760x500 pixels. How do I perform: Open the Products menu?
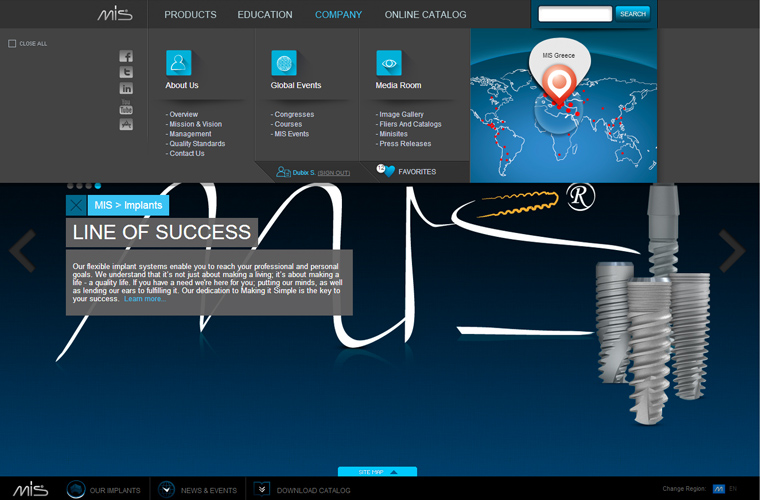click(190, 15)
